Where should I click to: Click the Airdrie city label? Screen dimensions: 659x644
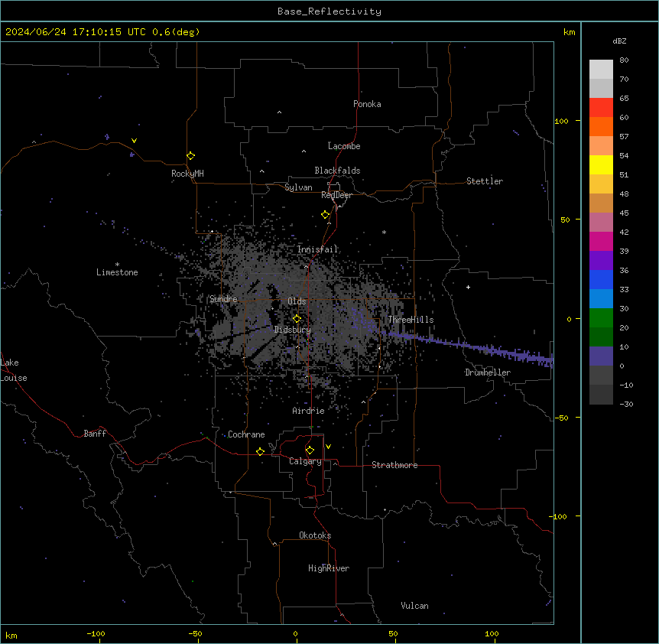308,411
